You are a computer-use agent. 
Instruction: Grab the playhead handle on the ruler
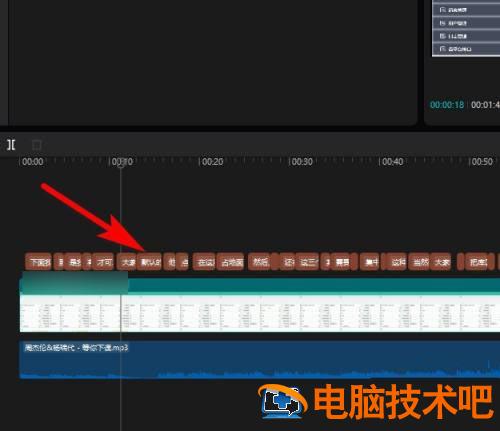(x=121, y=163)
